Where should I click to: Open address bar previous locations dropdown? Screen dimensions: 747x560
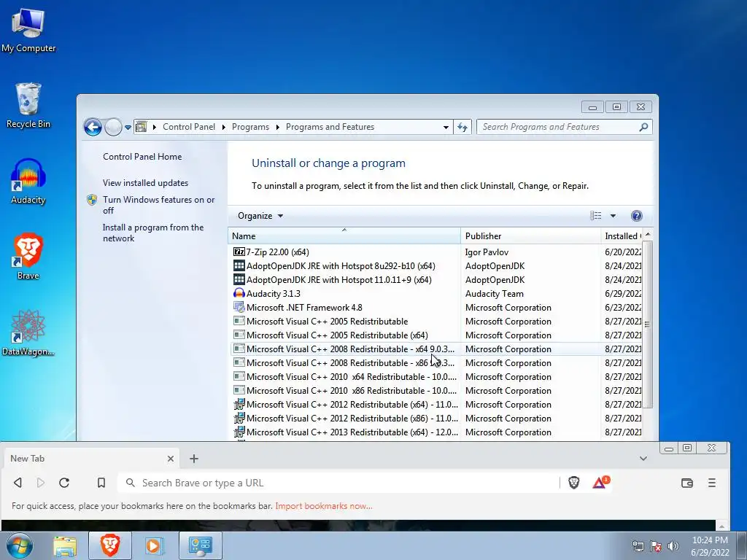pos(446,127)
